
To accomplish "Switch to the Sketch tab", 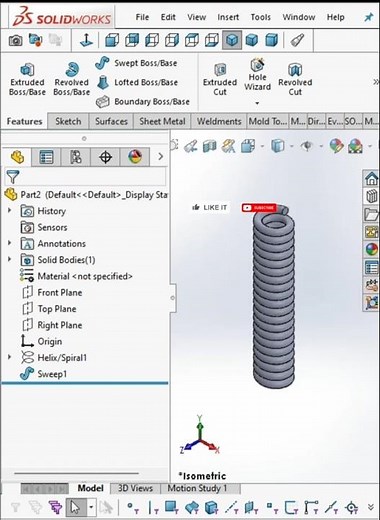I will pyautogui.click(x=68, y=121).
